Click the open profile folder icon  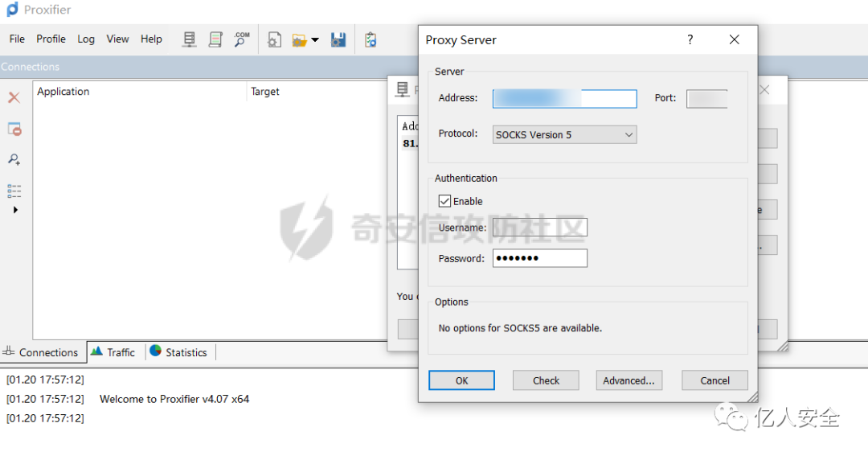tap(299, 40)
